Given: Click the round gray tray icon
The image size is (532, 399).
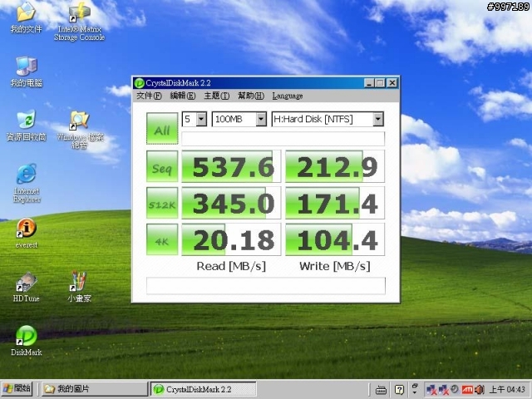Looking at the screenshot, I should [x=455, y=390].
